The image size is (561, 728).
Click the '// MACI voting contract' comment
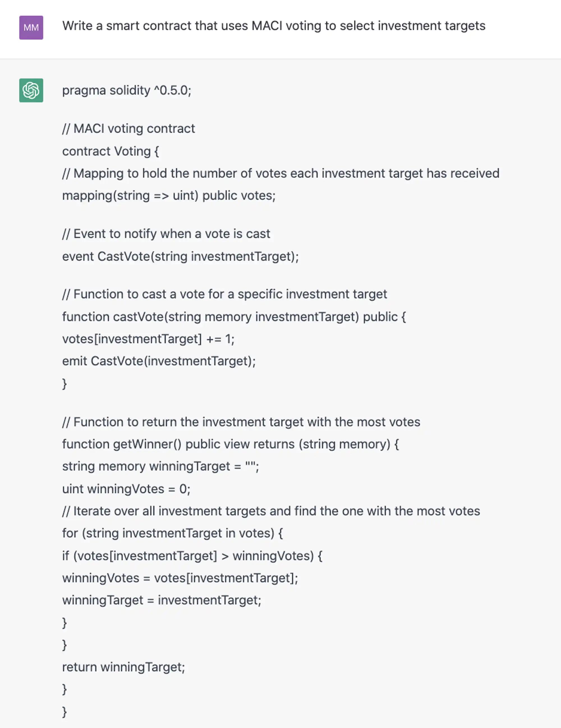point(128,129)
